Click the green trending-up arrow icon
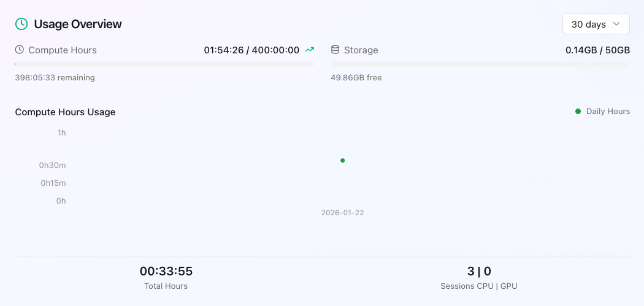The image size is (644, 306). point(310,50)
